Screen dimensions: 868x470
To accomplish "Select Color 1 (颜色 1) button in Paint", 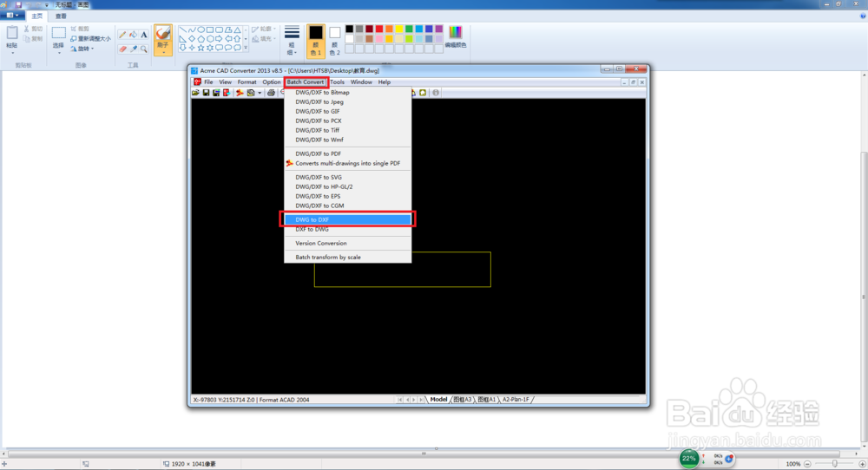I will (x=316, y=41).
